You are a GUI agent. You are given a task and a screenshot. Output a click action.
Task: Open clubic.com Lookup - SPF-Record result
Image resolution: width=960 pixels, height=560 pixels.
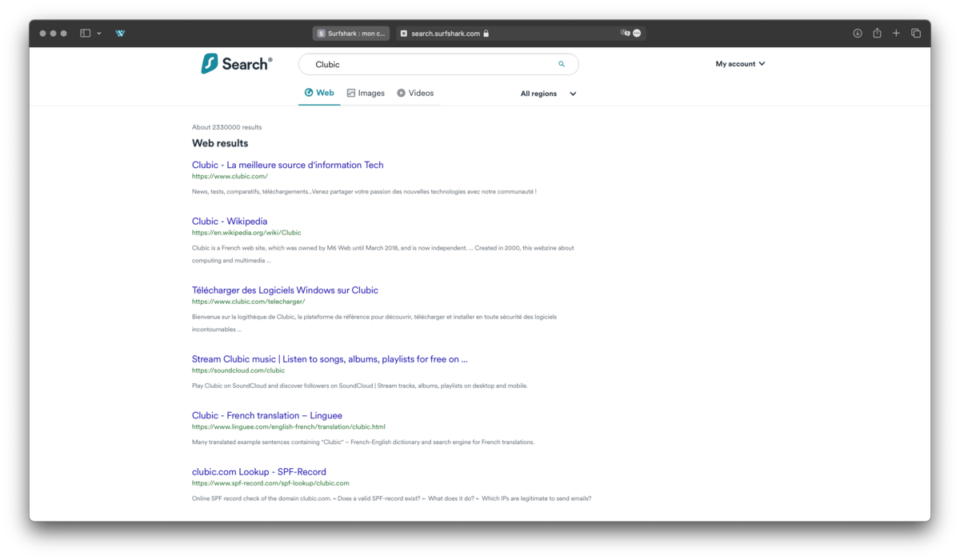coord(259,471)
